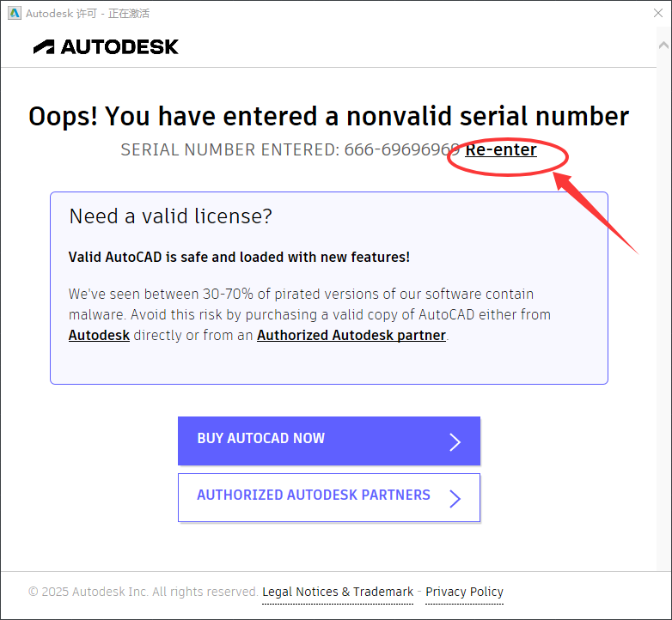Open the Privacy Policy link

click(464, 592)
